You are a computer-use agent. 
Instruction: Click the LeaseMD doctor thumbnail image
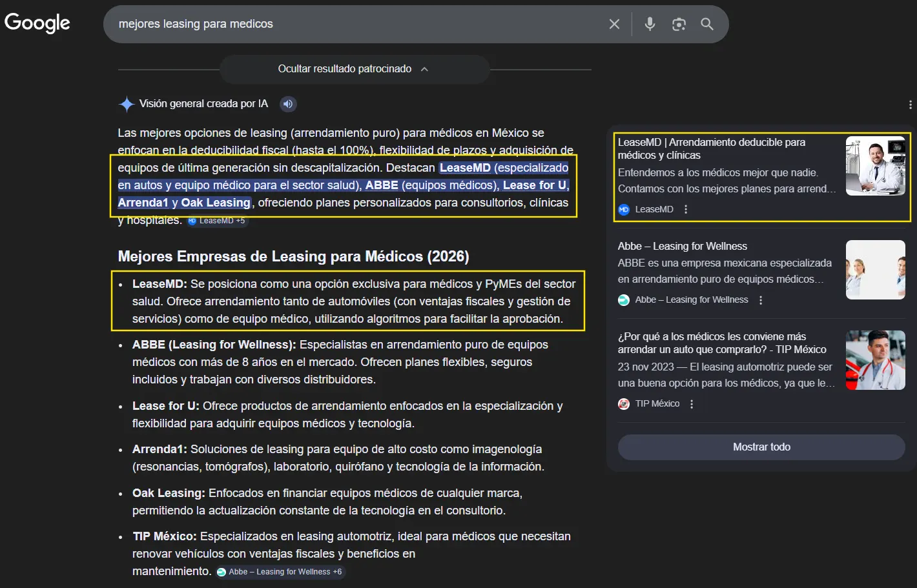875,166
